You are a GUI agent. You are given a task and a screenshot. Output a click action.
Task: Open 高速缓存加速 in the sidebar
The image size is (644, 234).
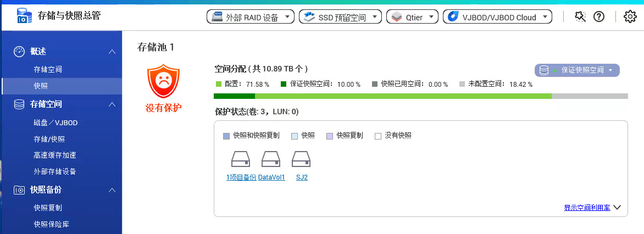coord(54,155)
